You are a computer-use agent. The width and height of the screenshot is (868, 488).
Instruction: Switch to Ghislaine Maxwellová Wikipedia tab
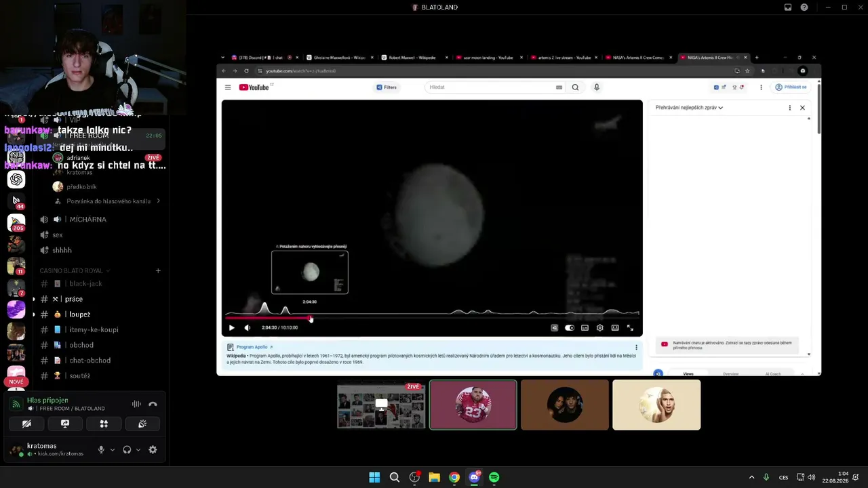[338, 58]
